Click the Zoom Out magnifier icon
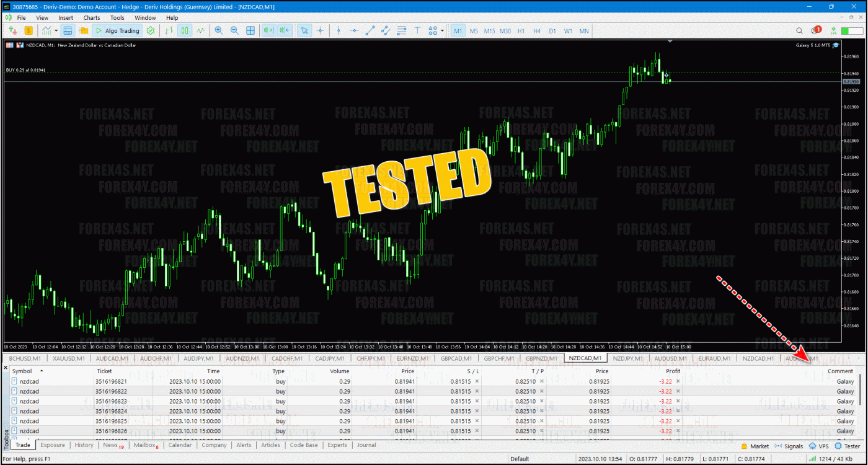 tap(234, 30)
